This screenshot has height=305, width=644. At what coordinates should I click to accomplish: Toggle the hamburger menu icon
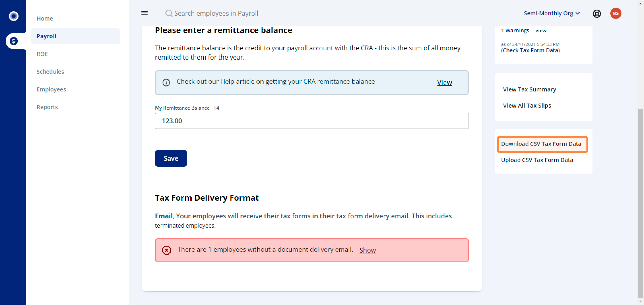point(144,13)
